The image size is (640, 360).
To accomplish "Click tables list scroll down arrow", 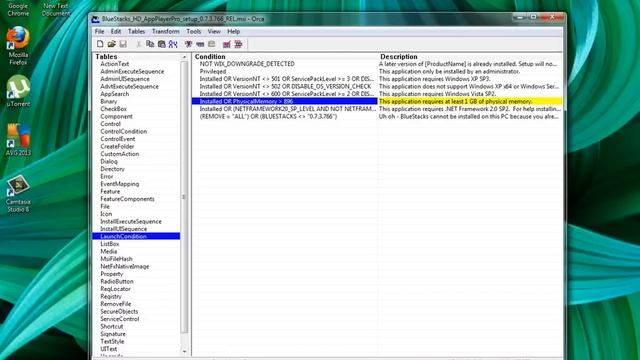I will click(x=184, y=351).
